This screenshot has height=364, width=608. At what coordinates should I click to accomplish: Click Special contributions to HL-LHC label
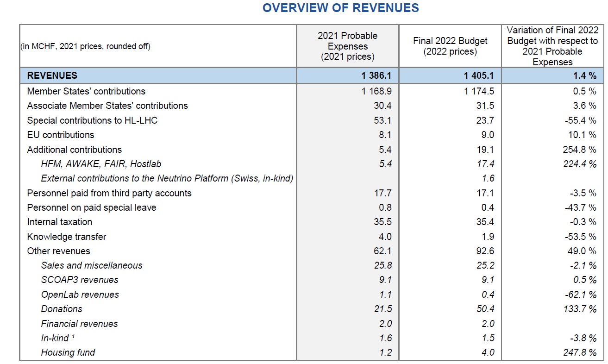(92, 120)
